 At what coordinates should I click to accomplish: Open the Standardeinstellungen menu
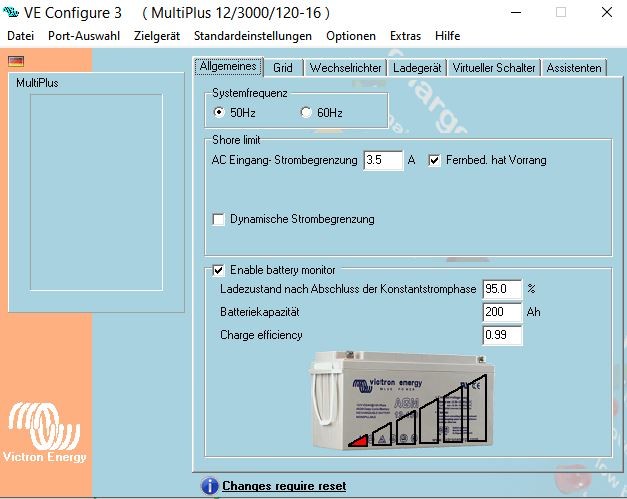[x=253, y=36]
